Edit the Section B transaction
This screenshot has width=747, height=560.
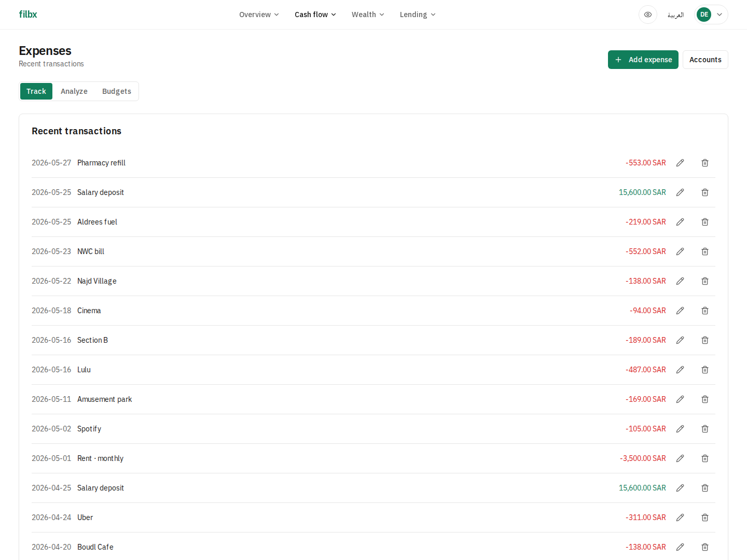[x=680, y=340]
